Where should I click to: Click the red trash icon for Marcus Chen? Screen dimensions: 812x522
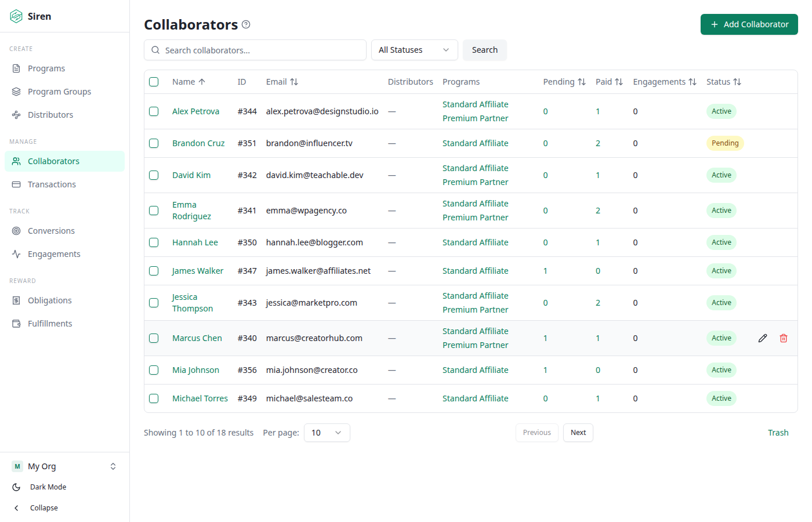point(784,338)
